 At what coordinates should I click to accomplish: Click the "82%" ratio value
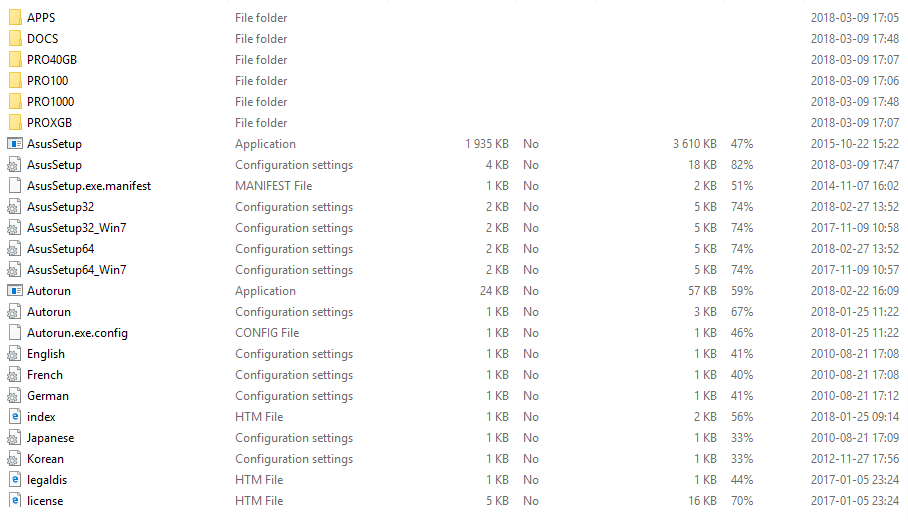[x=742, y=165]
